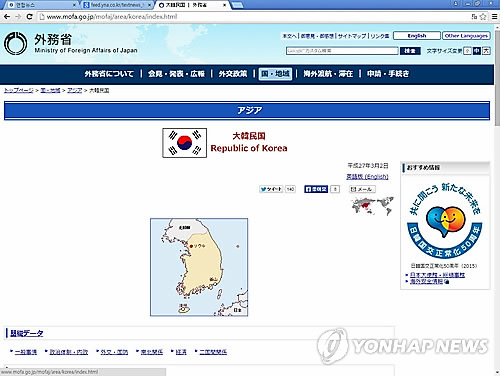
Task: Reload the page with refresh icon
Action: click(29, 17)
